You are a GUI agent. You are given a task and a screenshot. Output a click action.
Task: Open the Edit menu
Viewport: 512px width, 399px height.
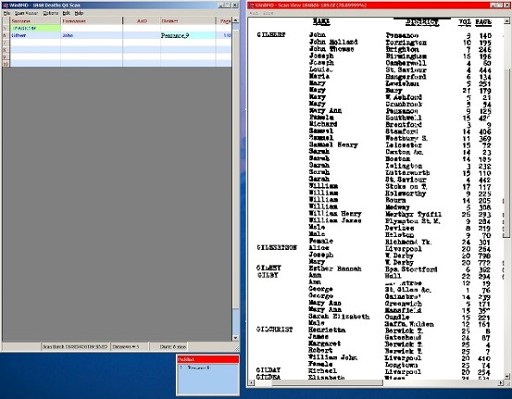coord(66,13)
